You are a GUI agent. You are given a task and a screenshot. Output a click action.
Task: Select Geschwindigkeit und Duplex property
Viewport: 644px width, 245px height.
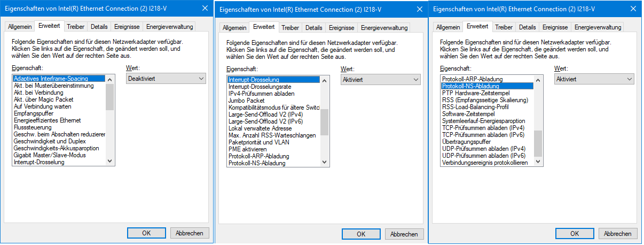click(50, 141)
